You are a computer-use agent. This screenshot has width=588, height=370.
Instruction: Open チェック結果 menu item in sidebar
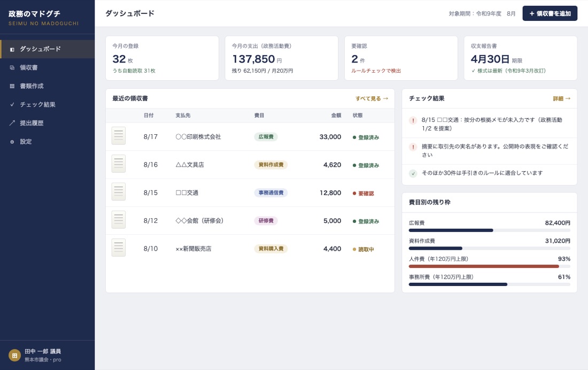click(47, 104)
